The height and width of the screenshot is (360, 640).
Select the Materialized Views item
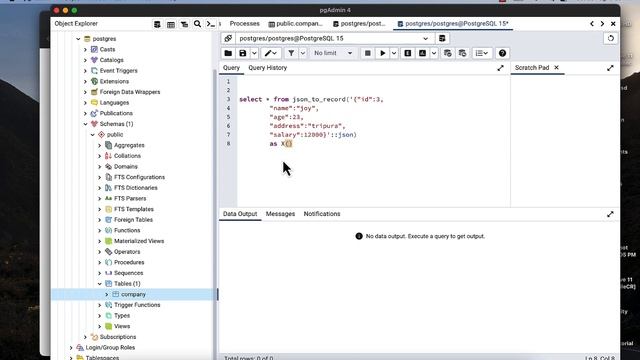pos(139,241)
